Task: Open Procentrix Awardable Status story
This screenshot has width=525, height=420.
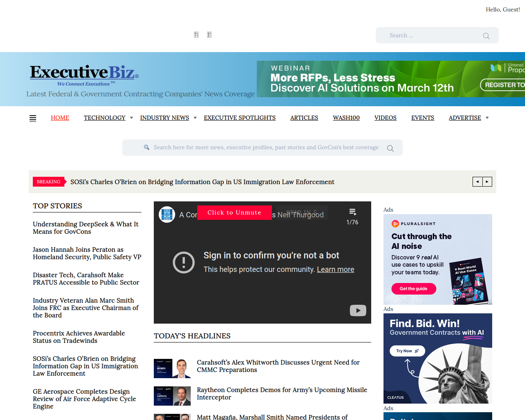Action: 79,337
